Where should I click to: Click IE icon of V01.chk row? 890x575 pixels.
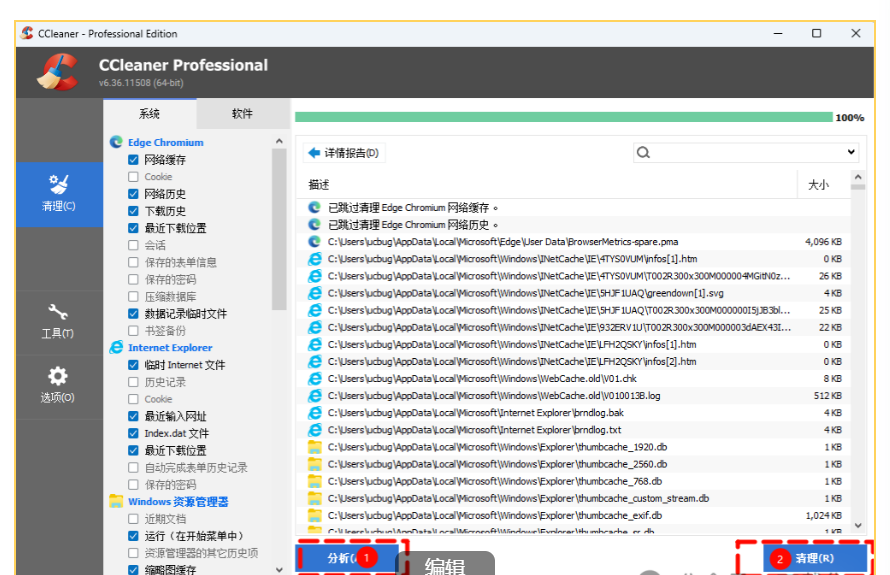pos(314,379)
